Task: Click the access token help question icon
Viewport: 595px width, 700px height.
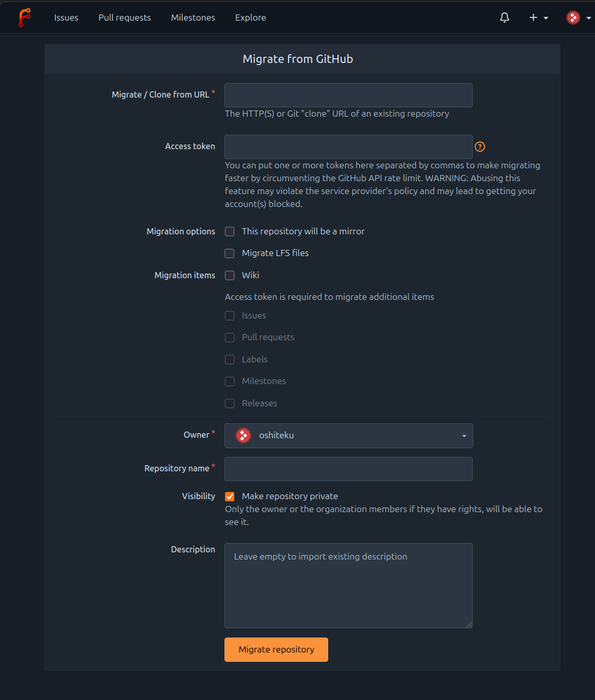Action: [x=480, y=147]
